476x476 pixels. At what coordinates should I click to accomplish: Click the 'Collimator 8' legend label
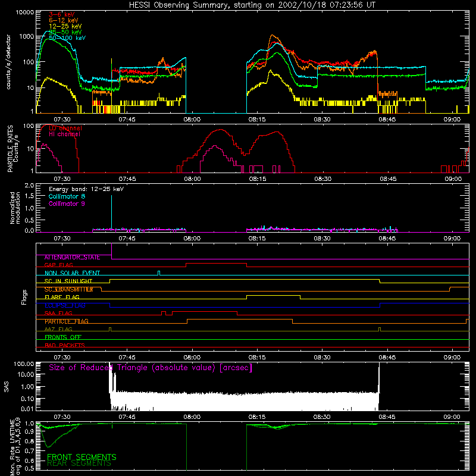67,196
